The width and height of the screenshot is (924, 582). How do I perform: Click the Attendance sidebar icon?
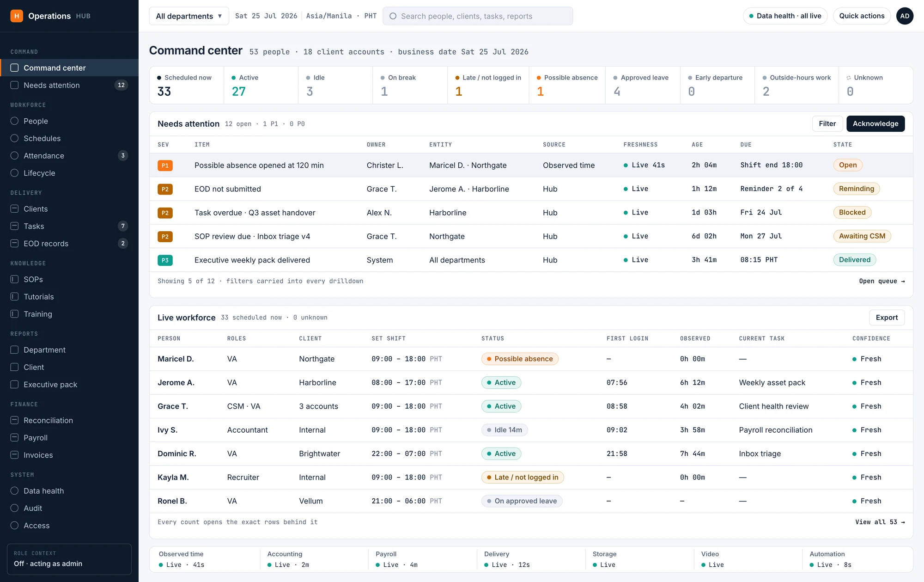(x=14, y=156)
